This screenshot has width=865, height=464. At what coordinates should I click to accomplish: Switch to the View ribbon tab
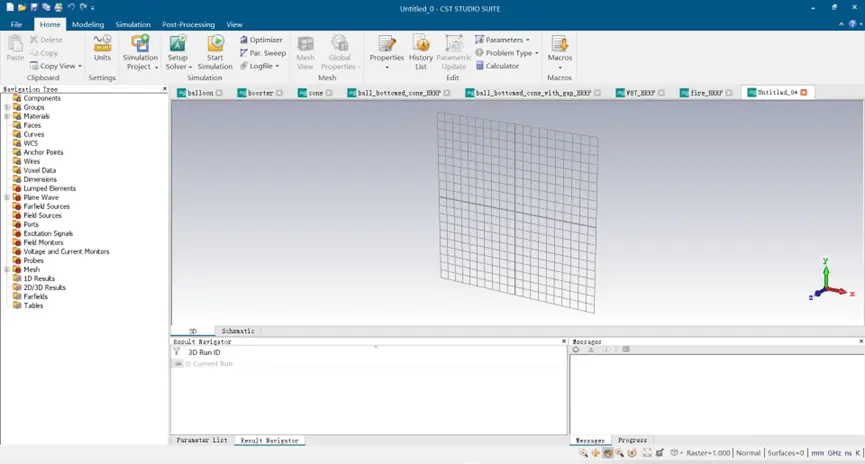coord(234,24)
